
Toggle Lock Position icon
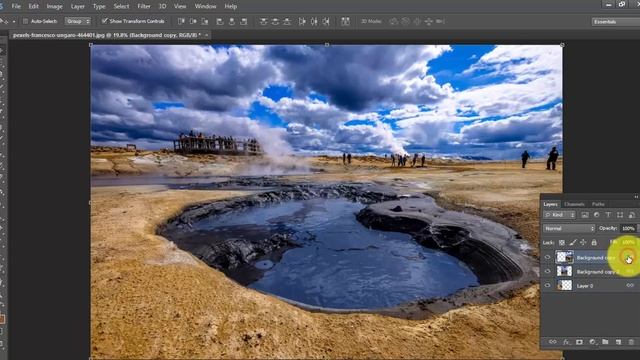[x=583, y=242]
